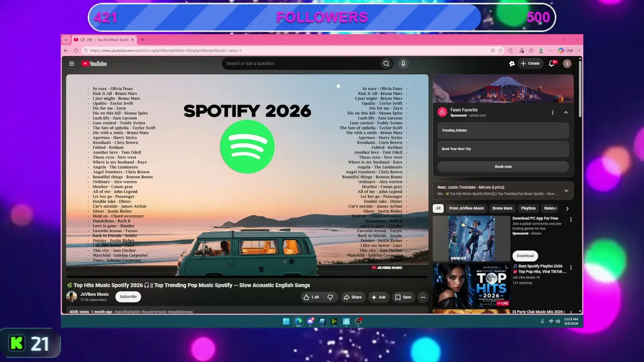Image resolution: width=644 pixels, height=362 pixels.
Task: Start voice search with the microphone icon
Action: pos(403,64)
